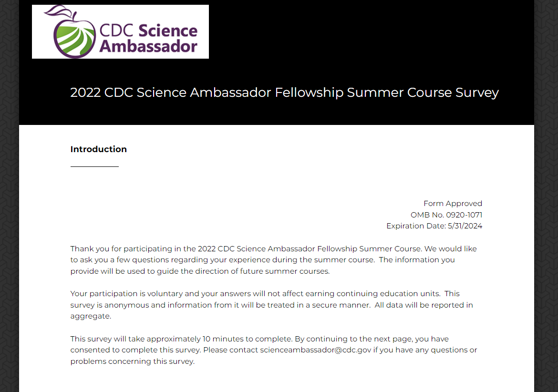Click the patterned left page margin
Screen dimensions: 558x392
(x=9, y=191)
